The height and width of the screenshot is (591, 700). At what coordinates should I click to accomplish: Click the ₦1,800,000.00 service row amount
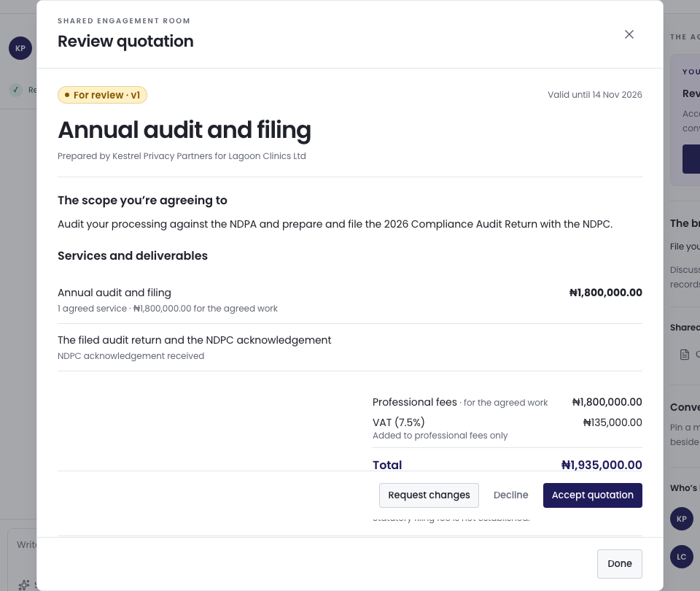605,293
